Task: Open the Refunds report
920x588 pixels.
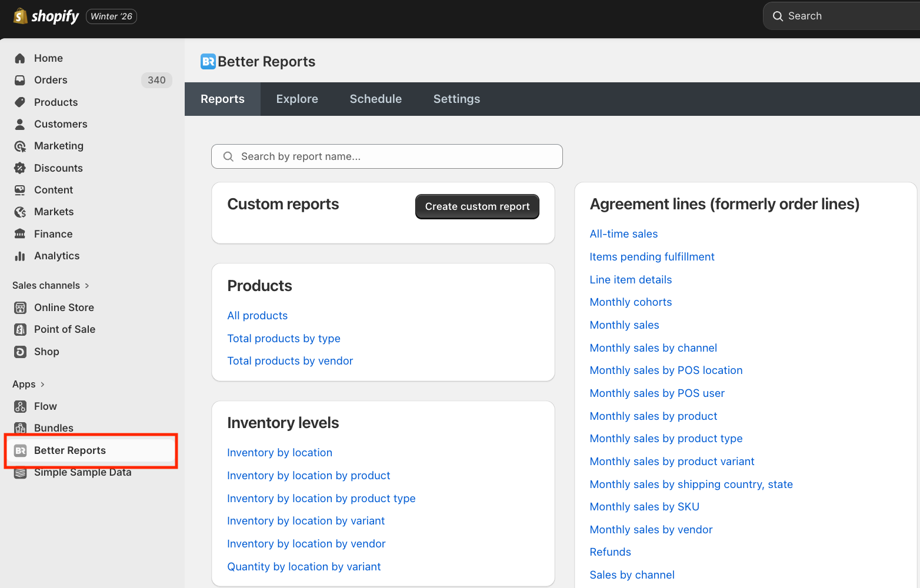Action: click(610, 552)
